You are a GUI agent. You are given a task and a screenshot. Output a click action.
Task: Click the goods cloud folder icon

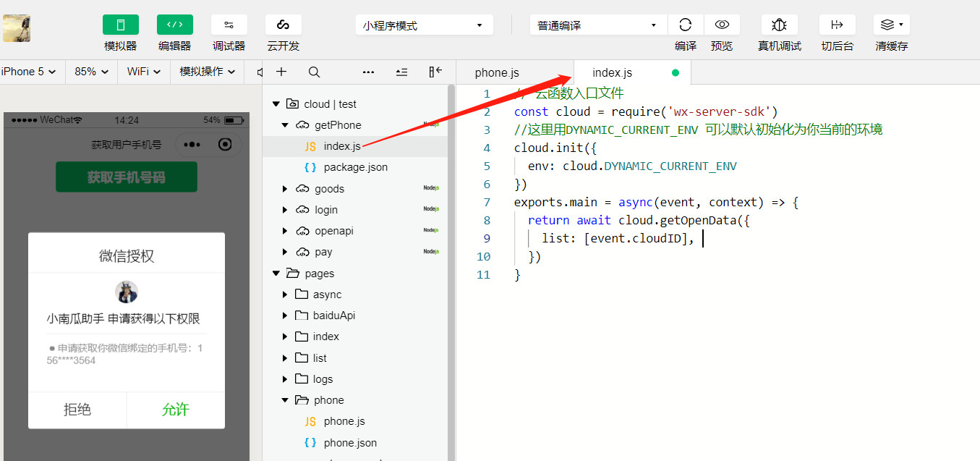303,189
